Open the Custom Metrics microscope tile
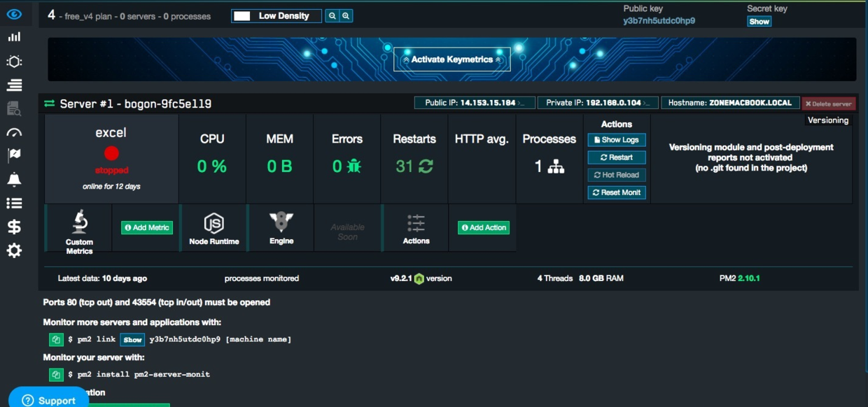The width and height of the screenshot is (868, 407). [x=79, y=230]
